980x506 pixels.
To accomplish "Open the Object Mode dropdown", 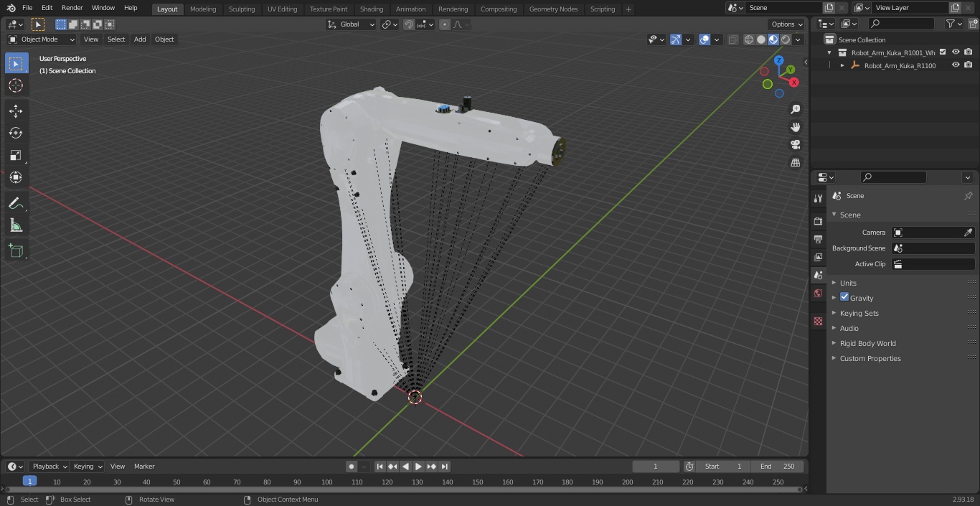I will [42, 39].
